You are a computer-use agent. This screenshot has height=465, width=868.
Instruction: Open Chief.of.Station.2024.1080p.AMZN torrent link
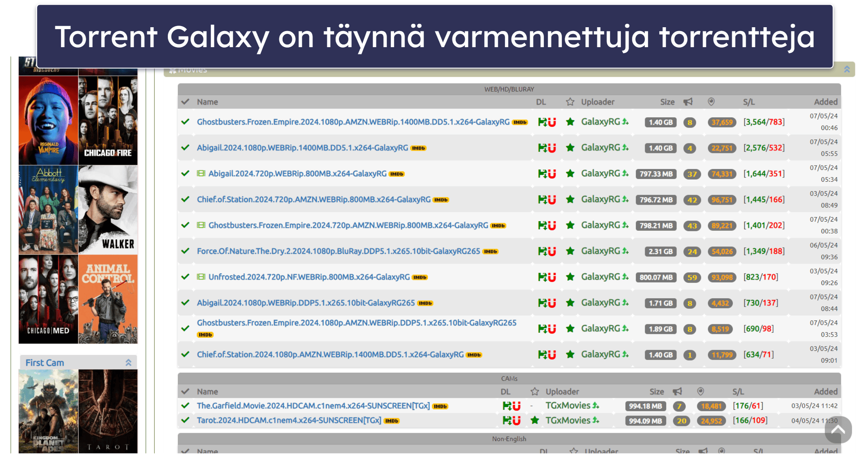[x=330, y=355]
